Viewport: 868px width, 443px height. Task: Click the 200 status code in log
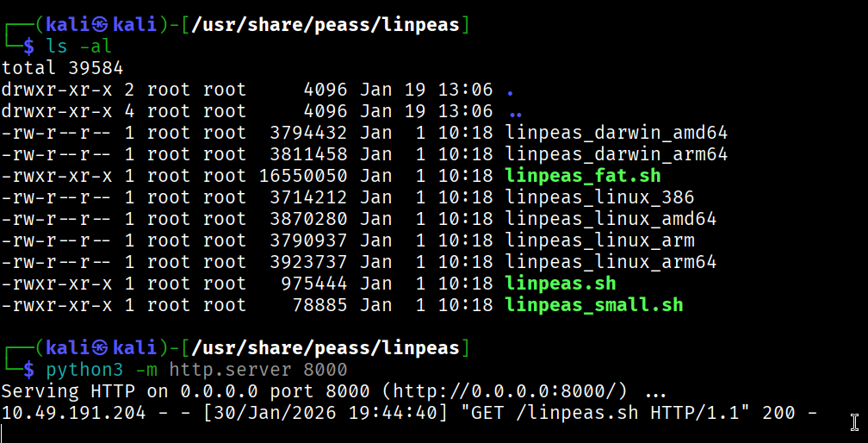tap(778, 413)
